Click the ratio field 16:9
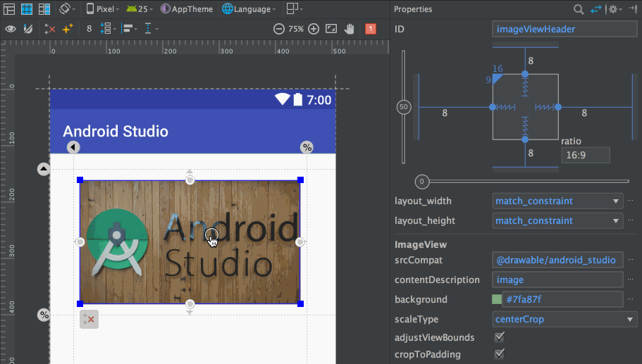The width and height of the screenshot is (642, 364). [586, 155]
